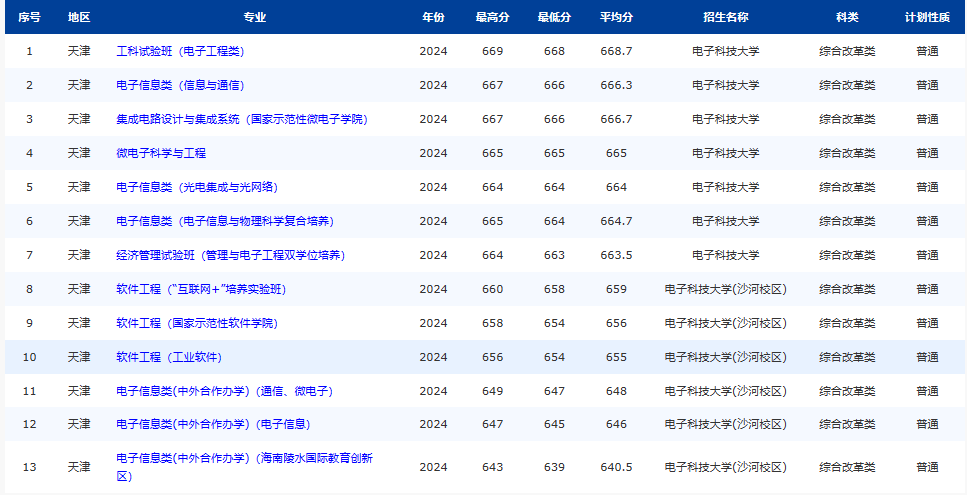Open 电子信息类（电子信息与物理科学复合培养）link

225,221
